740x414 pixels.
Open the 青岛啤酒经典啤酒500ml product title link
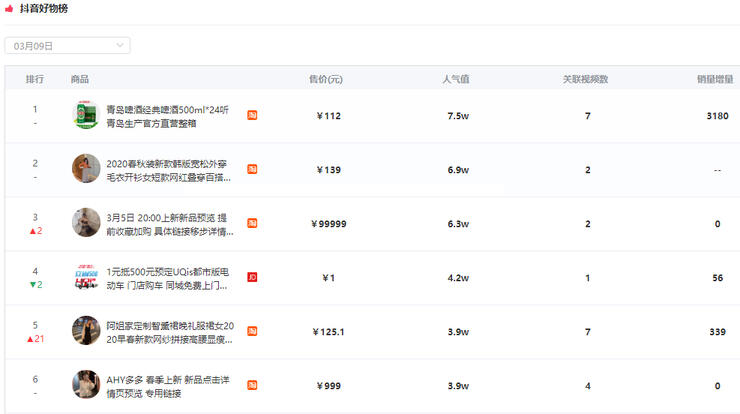coord(168,109)
